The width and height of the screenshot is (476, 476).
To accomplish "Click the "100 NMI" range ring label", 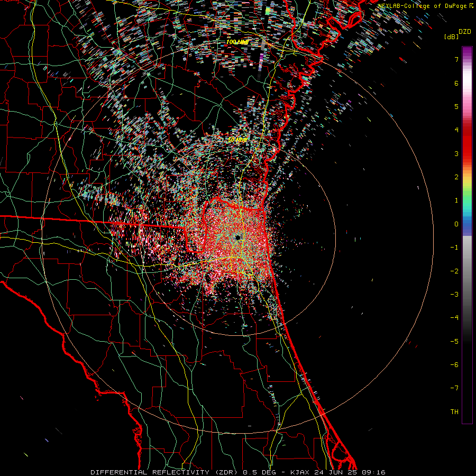I will point(237,42).
